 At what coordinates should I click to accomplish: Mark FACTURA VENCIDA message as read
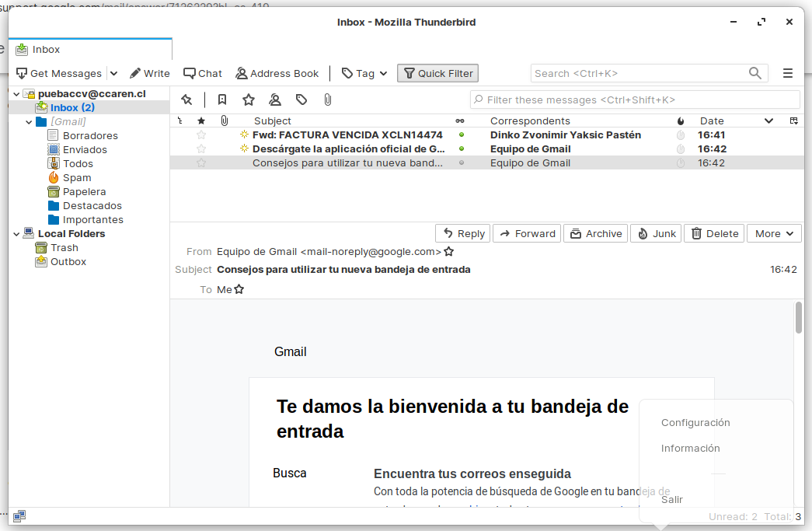pyautogui.click(x=462, y=134)
